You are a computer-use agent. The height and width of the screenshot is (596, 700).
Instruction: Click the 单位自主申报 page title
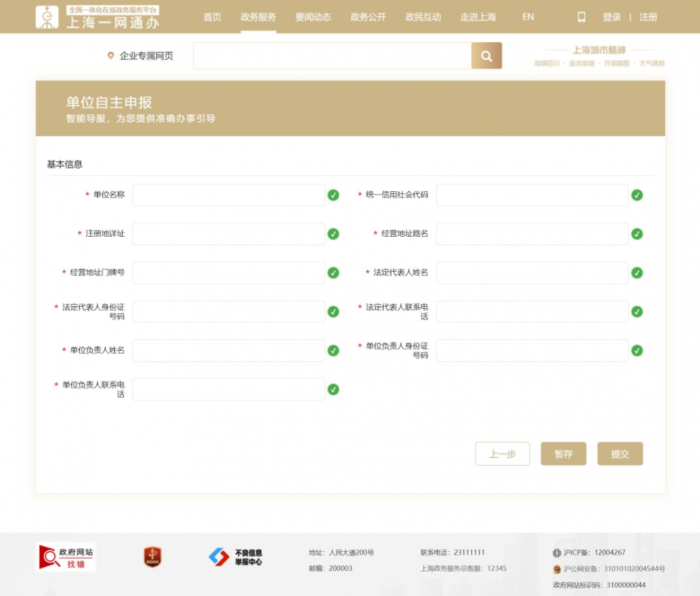[x=109, y=102]
